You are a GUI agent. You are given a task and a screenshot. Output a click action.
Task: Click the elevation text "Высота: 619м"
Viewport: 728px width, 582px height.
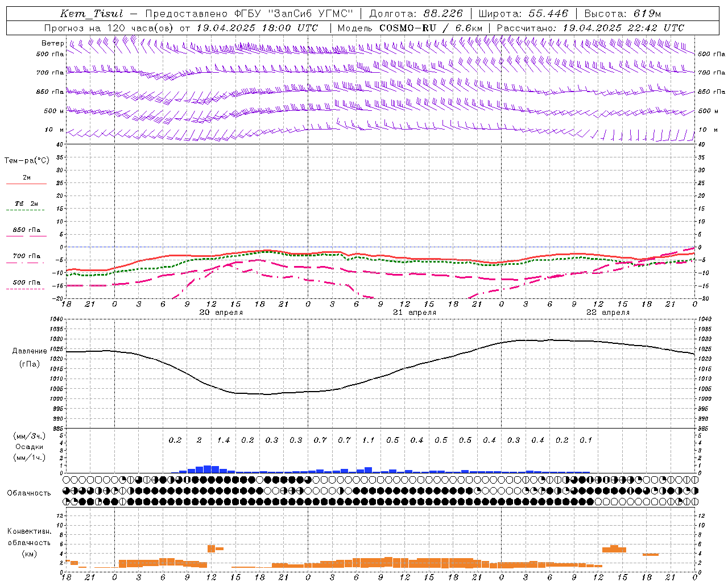point(622,14)
